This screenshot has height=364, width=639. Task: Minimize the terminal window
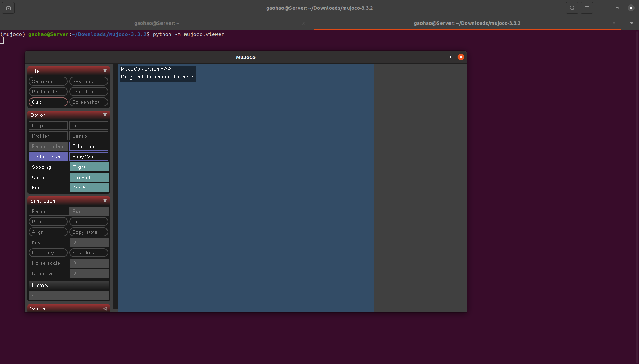click(x=603, y=8)
